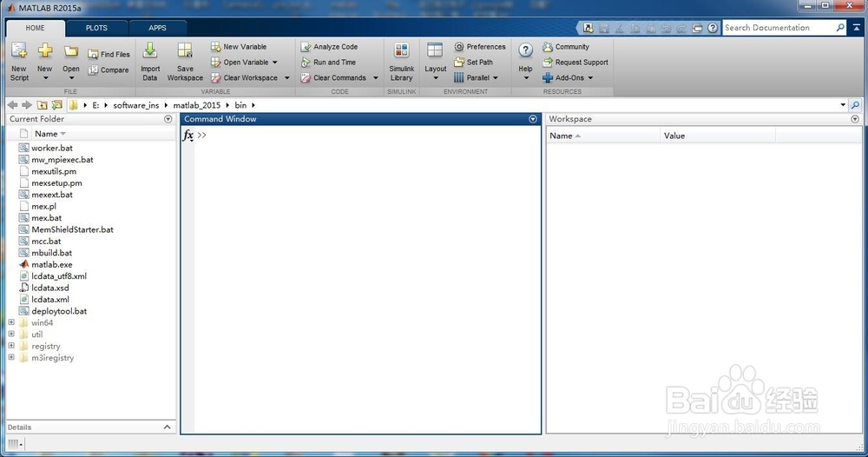Expand the registry folder

(11, 345)
